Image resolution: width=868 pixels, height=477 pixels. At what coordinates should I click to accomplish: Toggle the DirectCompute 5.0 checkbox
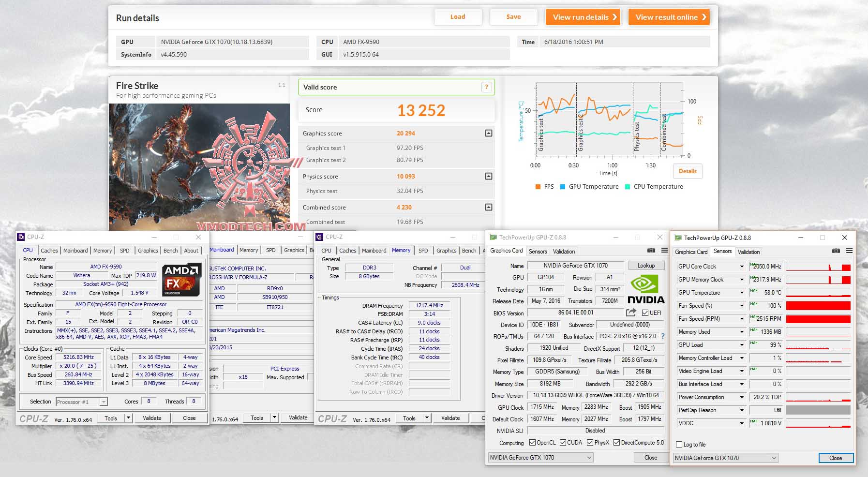[x=616, y=443]
